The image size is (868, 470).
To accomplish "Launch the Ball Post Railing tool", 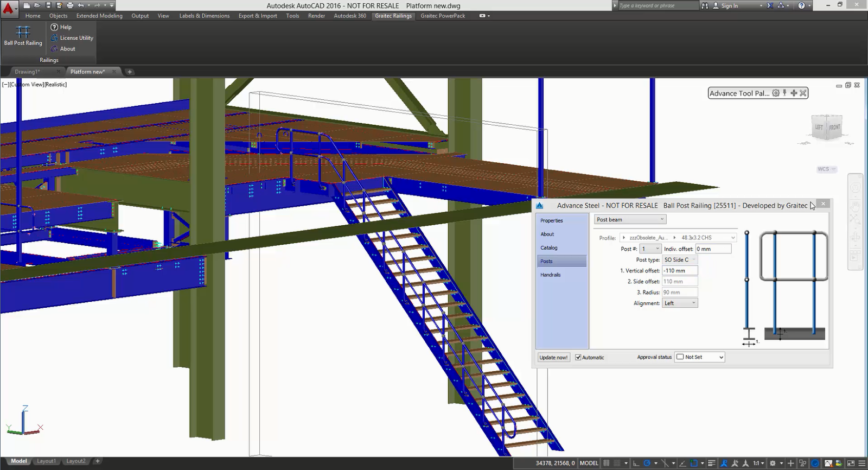I will (23, 36).
